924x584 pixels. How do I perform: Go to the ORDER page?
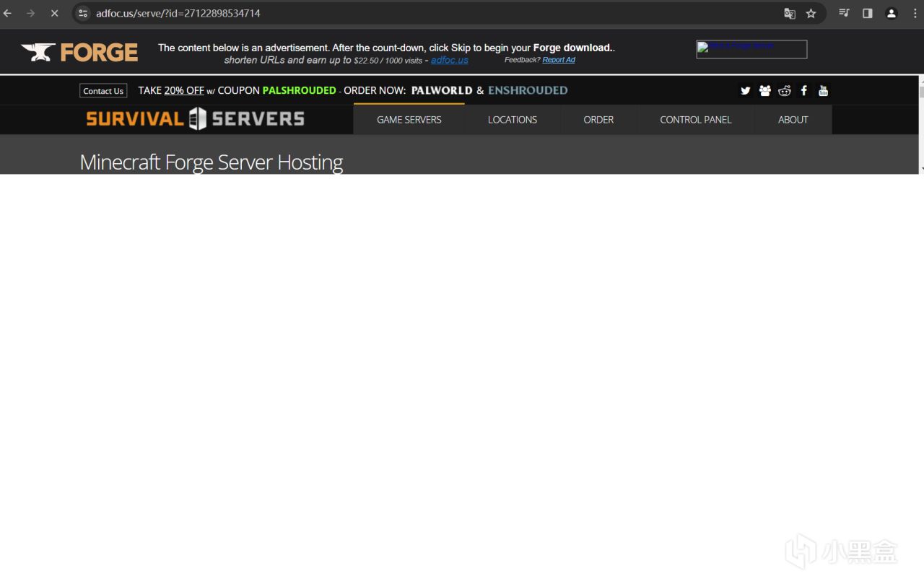pos(598,120)
